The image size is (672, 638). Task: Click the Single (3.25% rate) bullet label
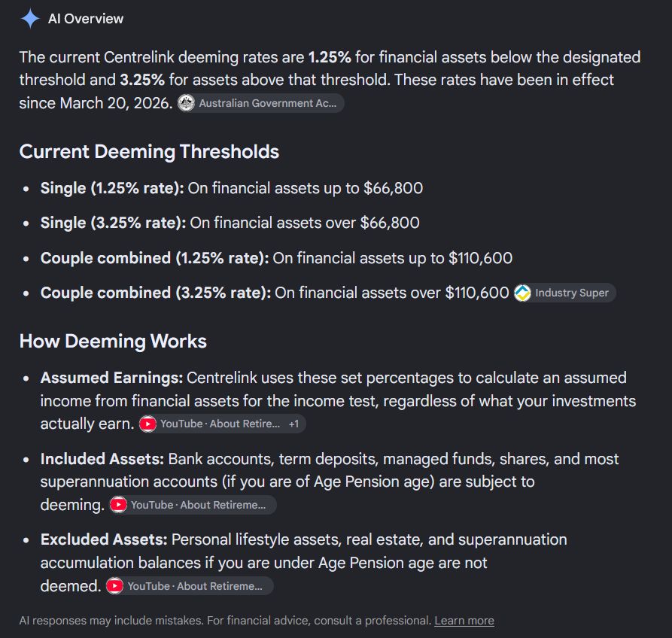pyautogui.click(x=113, y=223)
